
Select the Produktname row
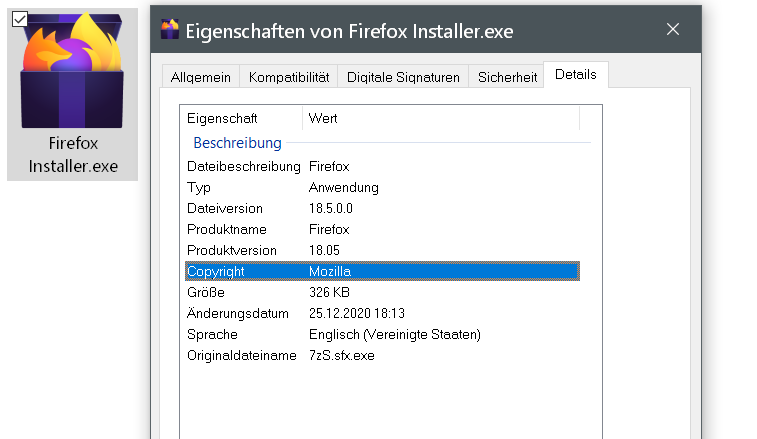tap(380, 229)
